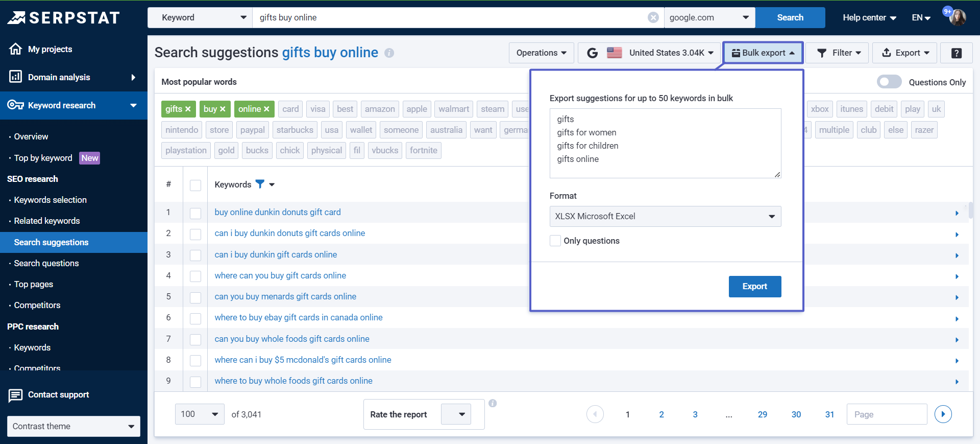Open user profile avatar
980x444 pixels.
pyautogui.click(x=957, y=17)
